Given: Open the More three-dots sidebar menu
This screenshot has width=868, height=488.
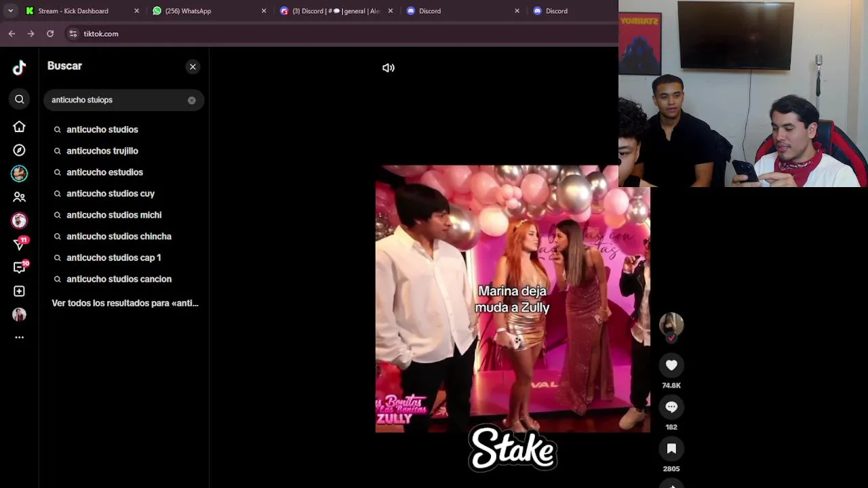Looking at the screenshot, I should 19,337.
